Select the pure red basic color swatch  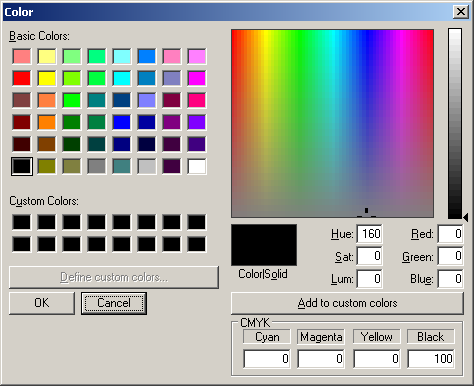point(22,78)
